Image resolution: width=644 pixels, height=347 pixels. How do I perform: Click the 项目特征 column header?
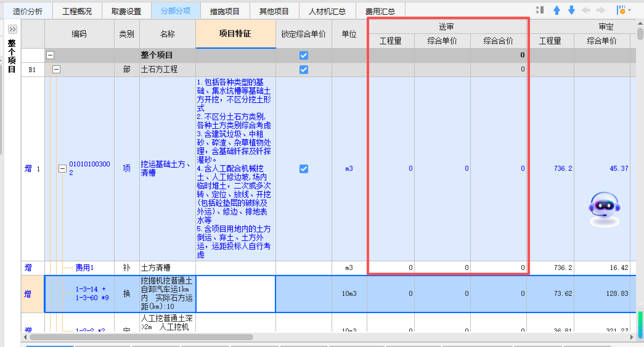point(235,34)
